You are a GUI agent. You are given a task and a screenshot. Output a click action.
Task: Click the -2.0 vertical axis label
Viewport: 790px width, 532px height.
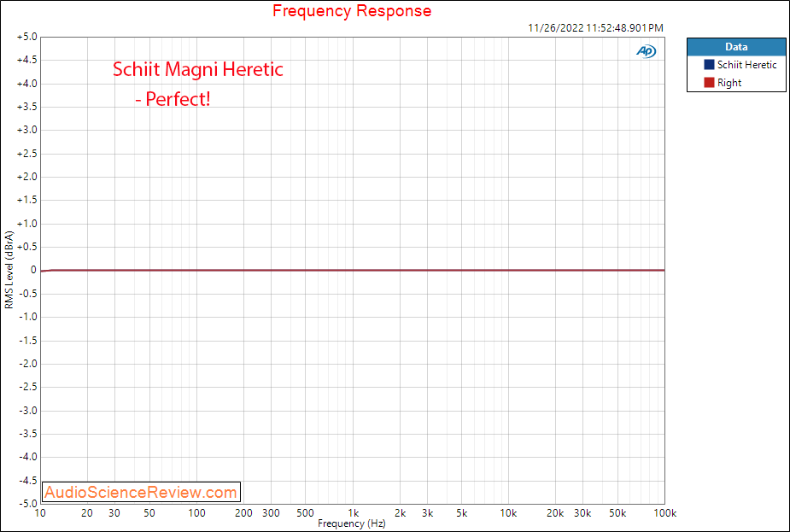[x=27, y=364]
